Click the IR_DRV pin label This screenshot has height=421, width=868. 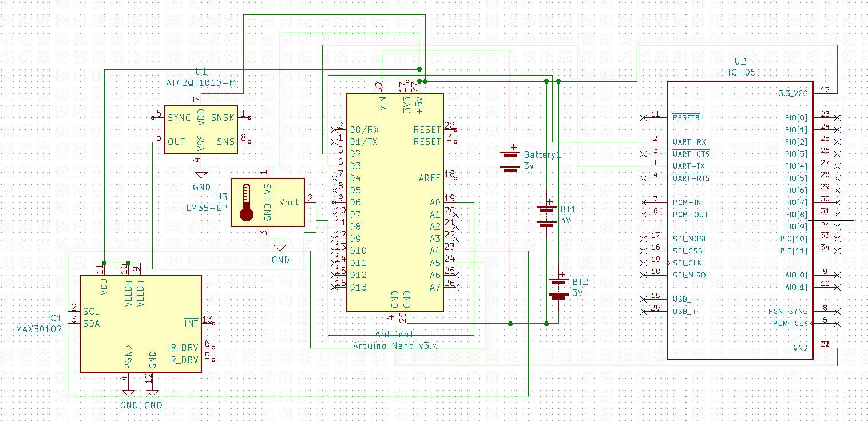[x=183, y=348]
